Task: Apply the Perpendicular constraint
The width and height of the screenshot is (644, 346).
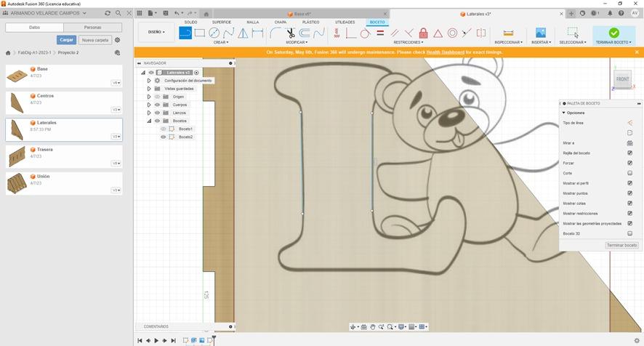Action: pyautogui.click(x=408, y=33)
